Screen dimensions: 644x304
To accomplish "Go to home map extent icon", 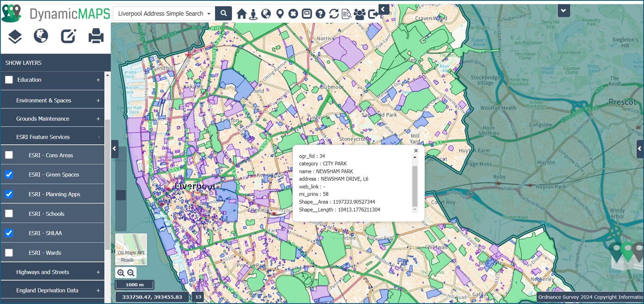I will pyautogui.click(x=241, y=14).
